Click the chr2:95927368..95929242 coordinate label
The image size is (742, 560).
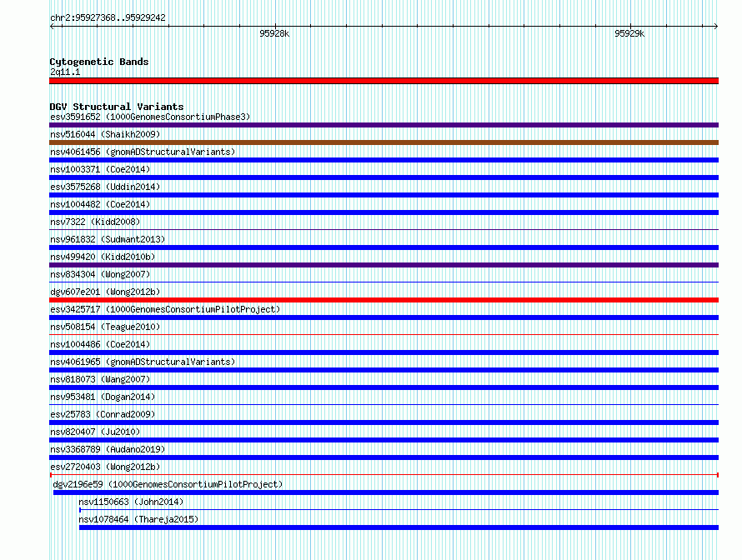[108, 17]
